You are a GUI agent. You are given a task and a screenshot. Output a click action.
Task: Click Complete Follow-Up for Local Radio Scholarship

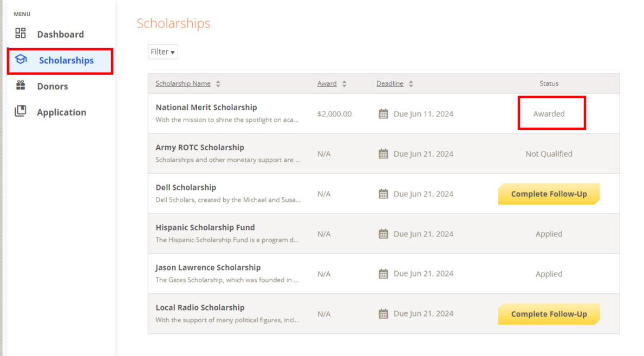(549, 314)
